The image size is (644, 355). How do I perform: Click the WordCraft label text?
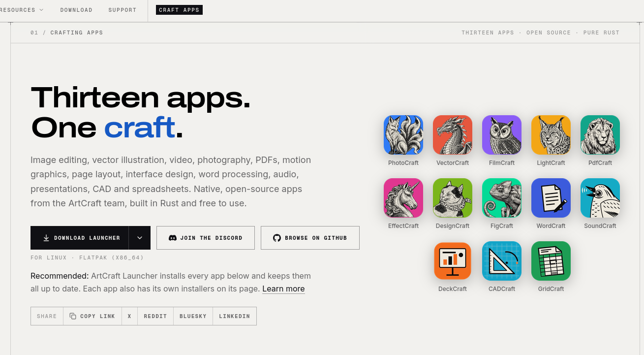point(551,226)
